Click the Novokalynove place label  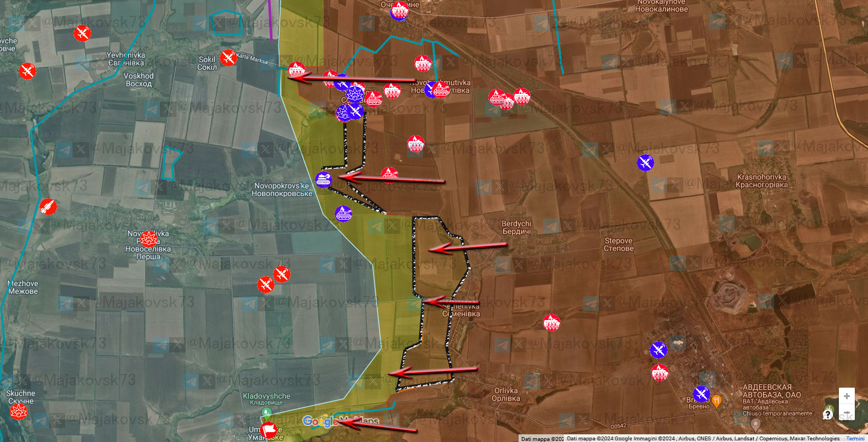point(661,5)
